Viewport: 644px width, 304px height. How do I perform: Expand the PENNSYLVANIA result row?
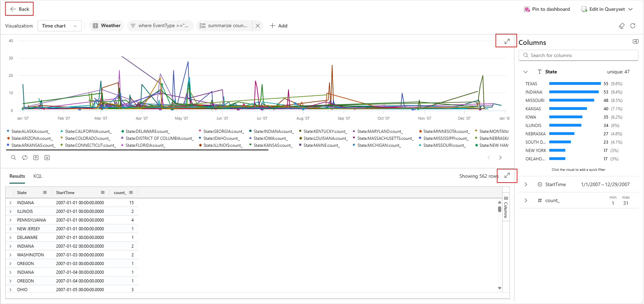click(x=10, y=220)
